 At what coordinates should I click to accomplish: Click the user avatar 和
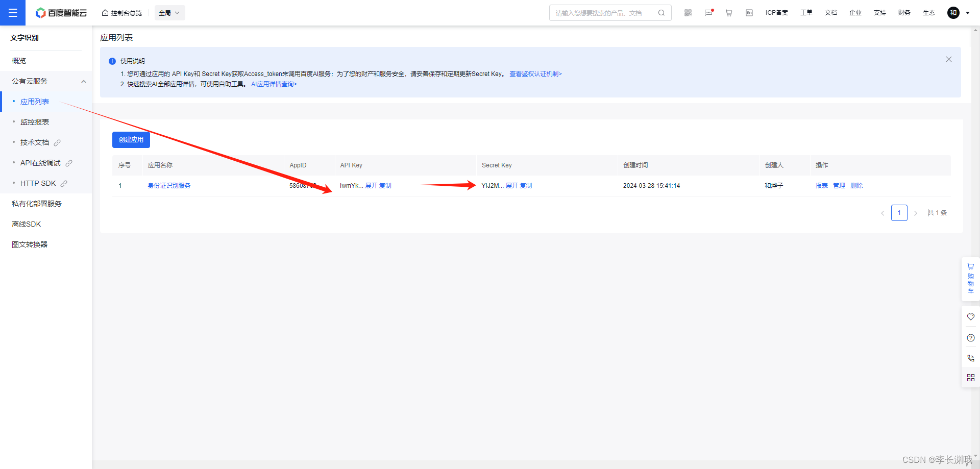pyautogui.click(x=953, y=13)
